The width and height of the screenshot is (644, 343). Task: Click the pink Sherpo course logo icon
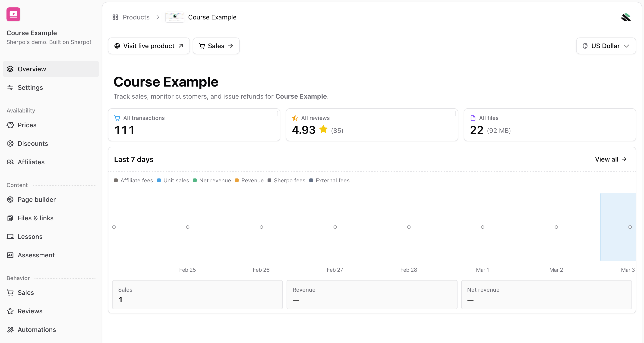[13, 14]
